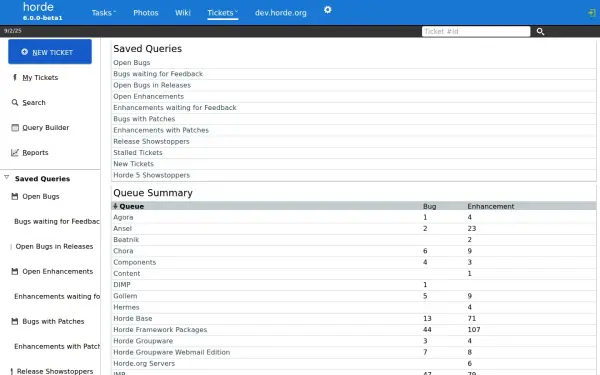This screenshot has height=375, width=600.
Task: Open 'Enhancements waiting for Feedback' in main list
Action: 174,108
